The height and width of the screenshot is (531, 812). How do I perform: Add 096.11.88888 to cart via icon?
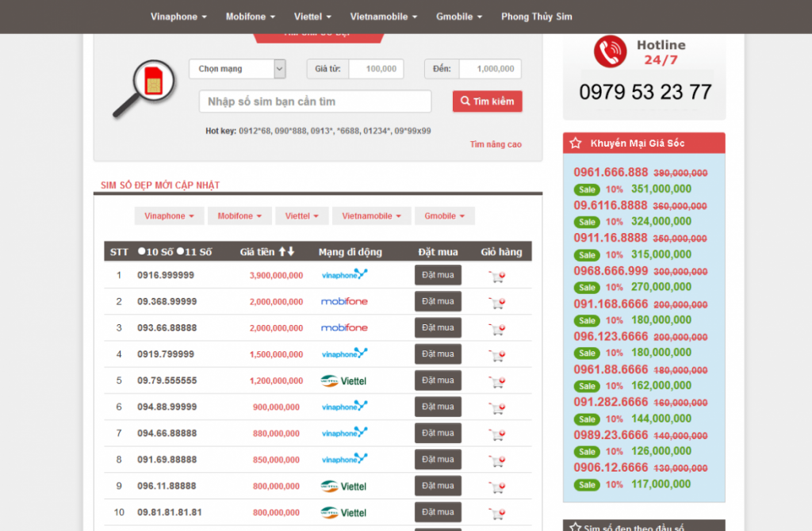coord(497,487)
